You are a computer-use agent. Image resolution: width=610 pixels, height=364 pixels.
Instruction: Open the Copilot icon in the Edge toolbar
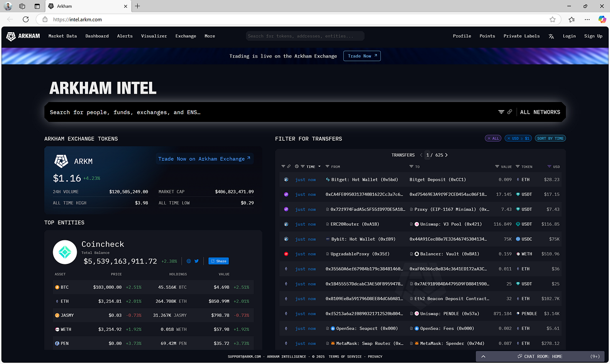[x=602, y=19]
